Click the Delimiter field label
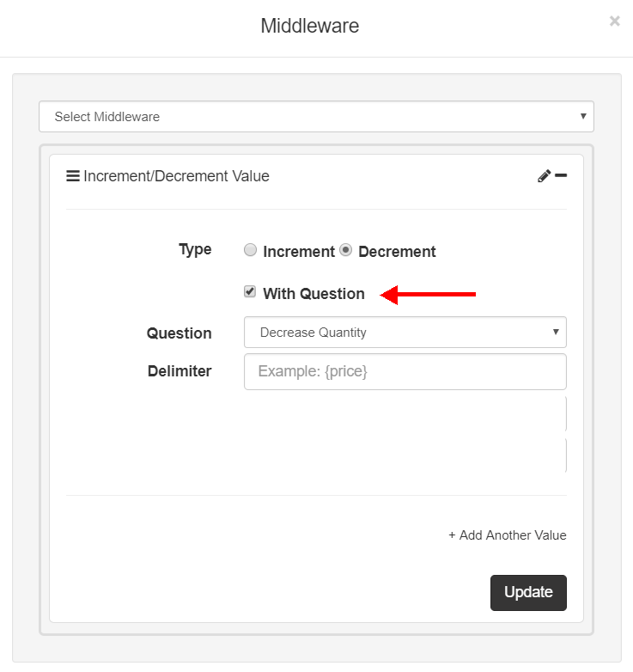The height and width of the screenshot is (672, 633). click(180, 371)
